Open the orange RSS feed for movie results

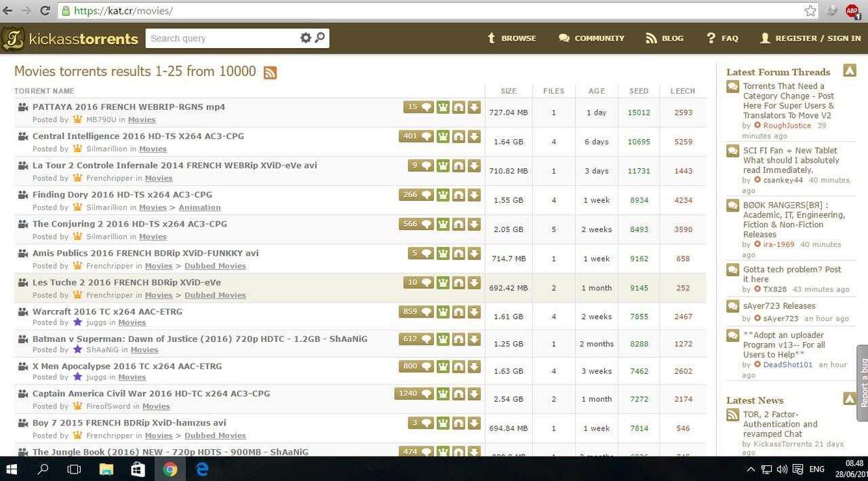tap(270, 73)
